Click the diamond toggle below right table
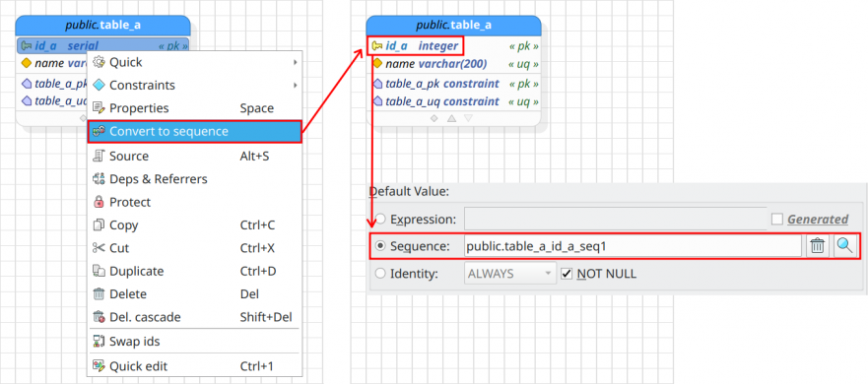Screen dimensions: 868x384 click(x=434, y=118)
